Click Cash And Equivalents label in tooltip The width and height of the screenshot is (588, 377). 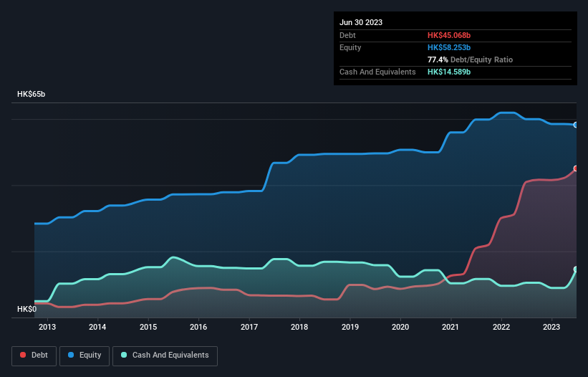coord(377,72)
